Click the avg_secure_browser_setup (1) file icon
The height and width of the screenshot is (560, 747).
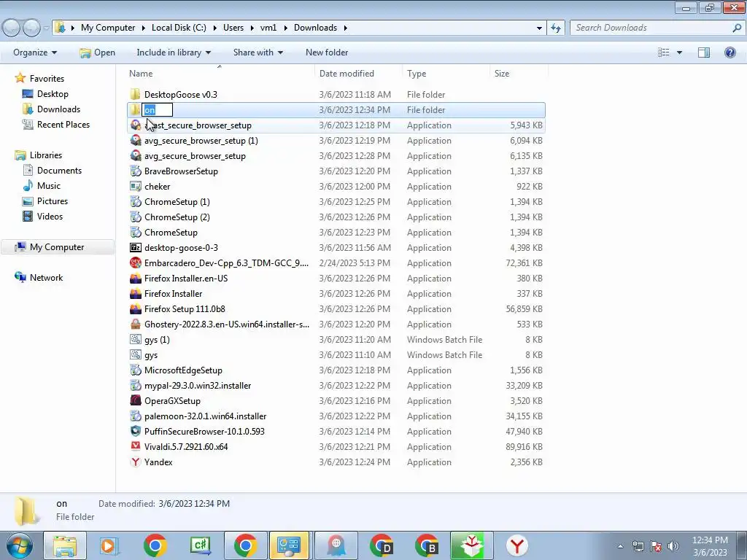(x=135, y=141)
